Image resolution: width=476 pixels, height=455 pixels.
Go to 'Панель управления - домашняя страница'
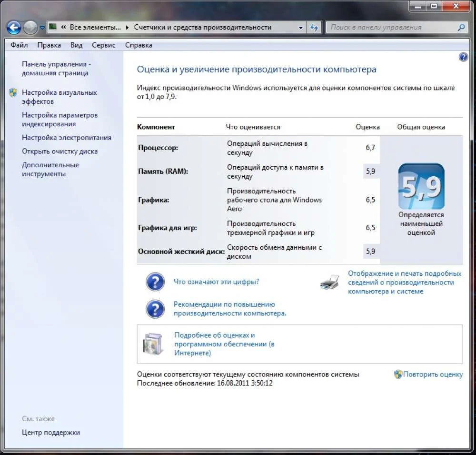[x=56, y=69]
